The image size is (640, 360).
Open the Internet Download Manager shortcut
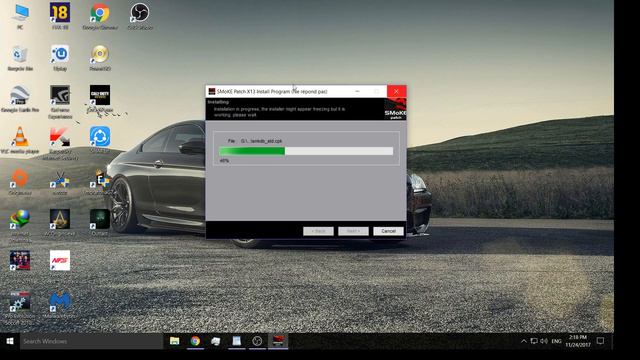coord(20,226)
